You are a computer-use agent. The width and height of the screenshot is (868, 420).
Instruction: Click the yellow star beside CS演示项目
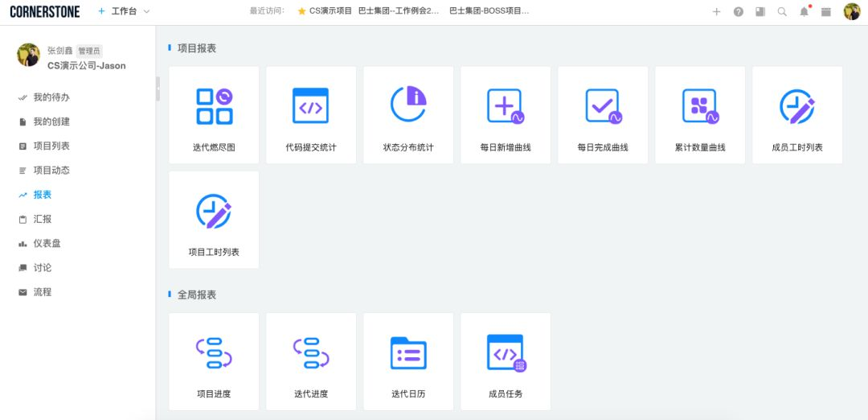coord(301,11)
